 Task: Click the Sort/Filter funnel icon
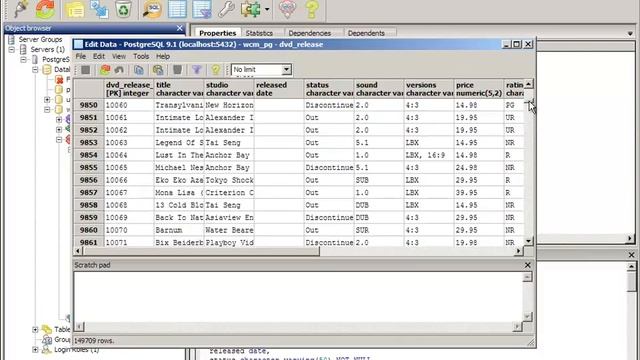pyautogui.click(x=197, y=70)
